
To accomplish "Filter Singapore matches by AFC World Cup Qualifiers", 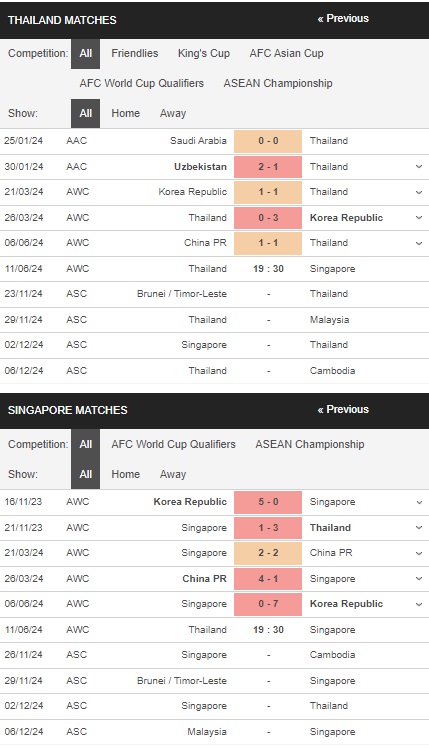I will pyautogui.click(x=173, y=444).
